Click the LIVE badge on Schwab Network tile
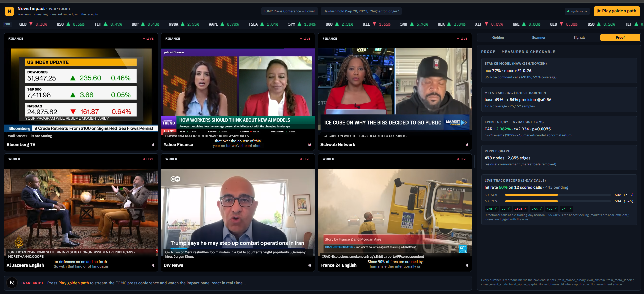Viewport: 644px width, 294px height. click(x=462, y=39)
